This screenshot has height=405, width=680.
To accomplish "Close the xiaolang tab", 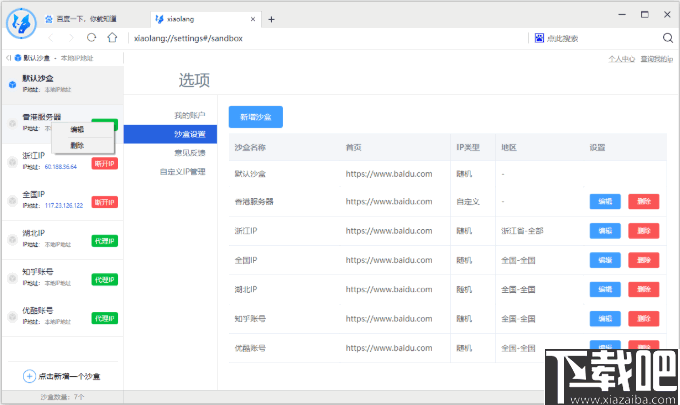I will [x=253, y=19].
